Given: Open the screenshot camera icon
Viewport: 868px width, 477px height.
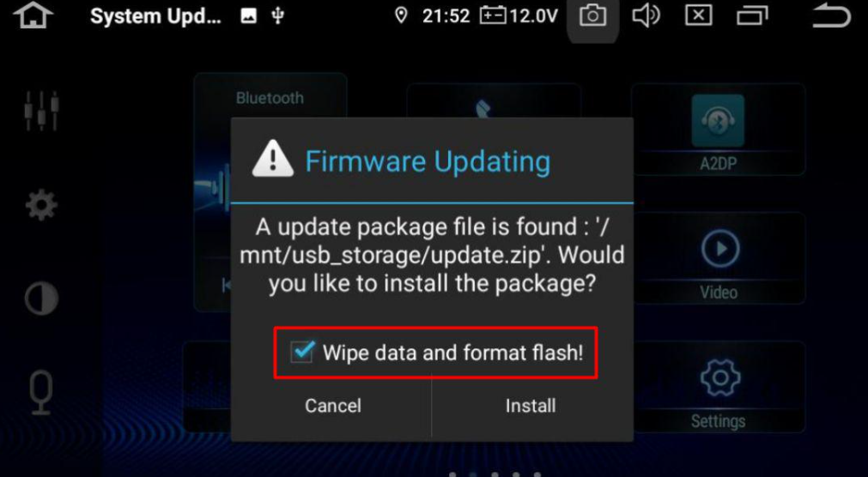Looking at the screenshot, I should 592,16.
